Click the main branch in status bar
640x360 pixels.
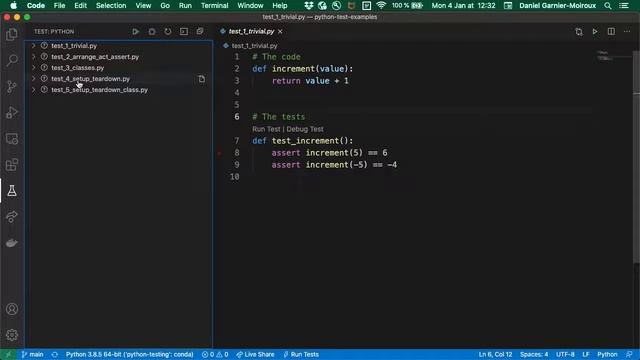(33, 354)
